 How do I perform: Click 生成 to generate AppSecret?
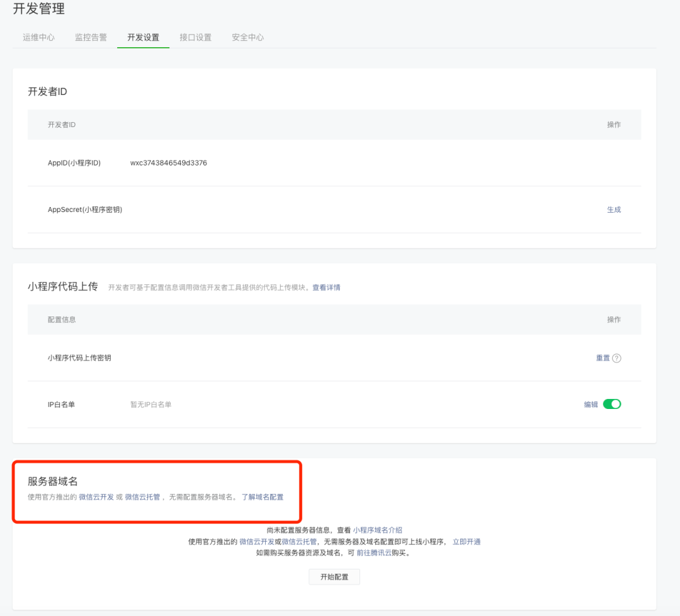tap(614, 210)
